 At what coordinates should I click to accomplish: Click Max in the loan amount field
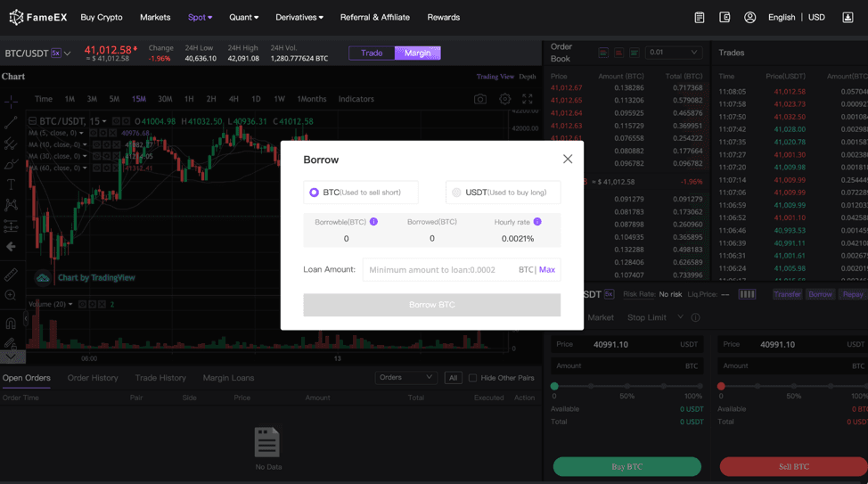(x=547, y=269)
